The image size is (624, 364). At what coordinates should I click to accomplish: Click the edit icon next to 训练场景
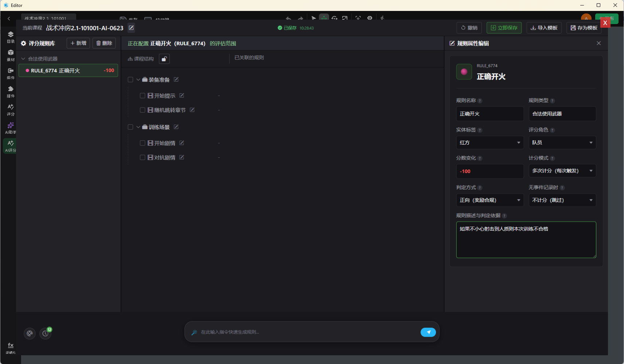click(176, 127)
